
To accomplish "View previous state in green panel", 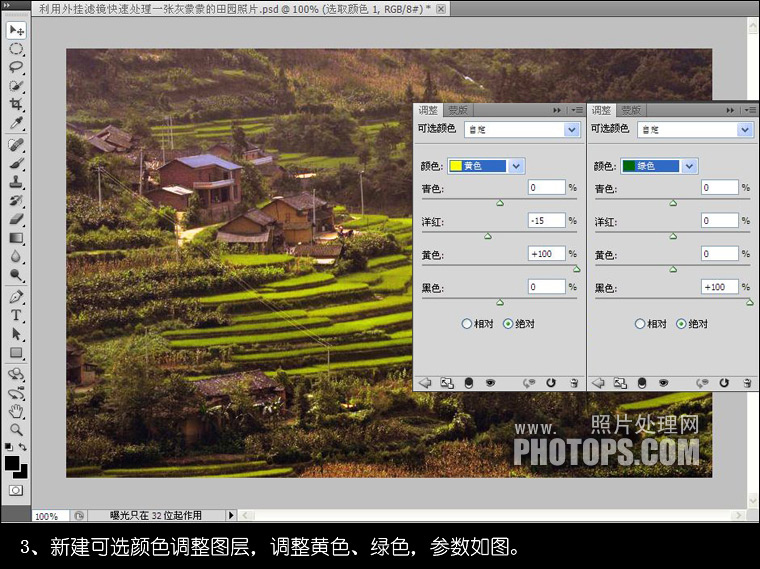I will pyautogui.click(x=702, y=383).
